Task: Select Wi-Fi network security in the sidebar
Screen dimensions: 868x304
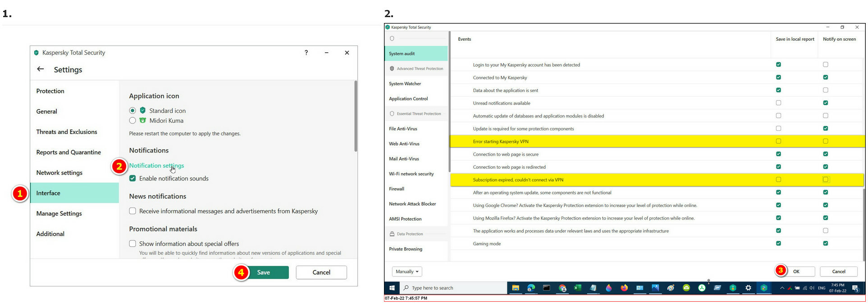Action: click(x=416, y=174)
